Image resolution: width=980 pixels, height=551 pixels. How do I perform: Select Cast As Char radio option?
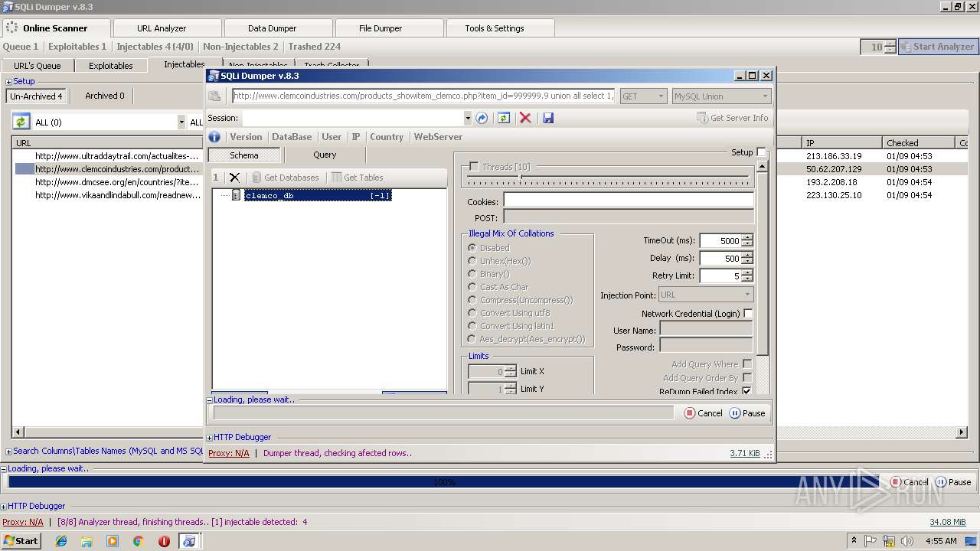click(x=472, y=287)
